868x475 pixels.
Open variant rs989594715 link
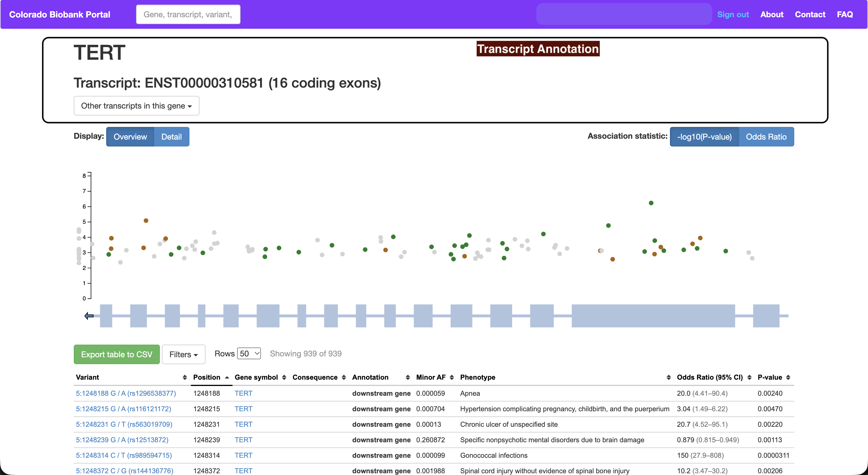click(x=124, y=455)
